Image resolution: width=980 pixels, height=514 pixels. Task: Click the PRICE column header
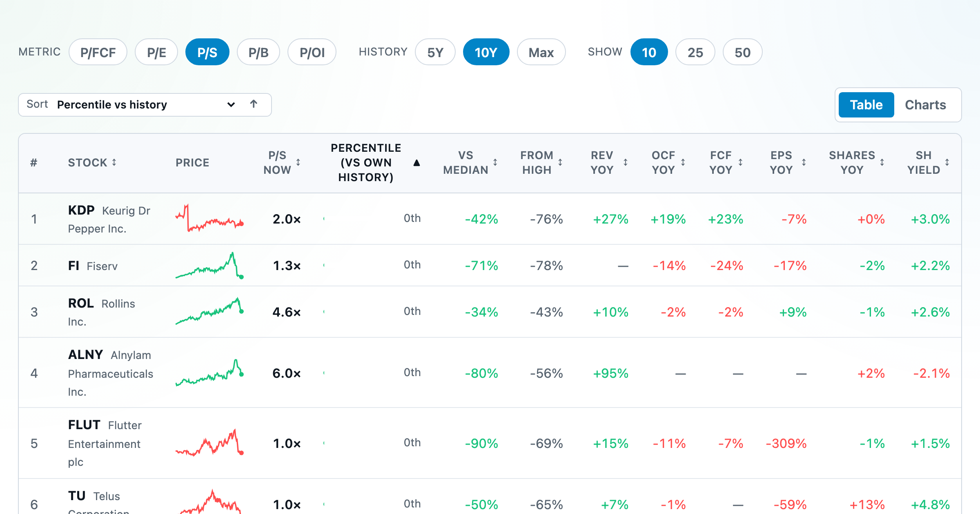(192, 162)
